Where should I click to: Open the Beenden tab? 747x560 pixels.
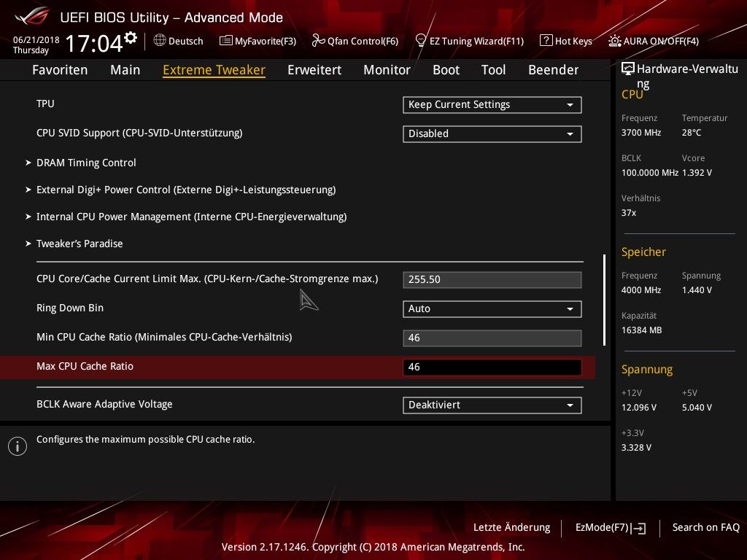pyautogui.click(x=554, y=70)
